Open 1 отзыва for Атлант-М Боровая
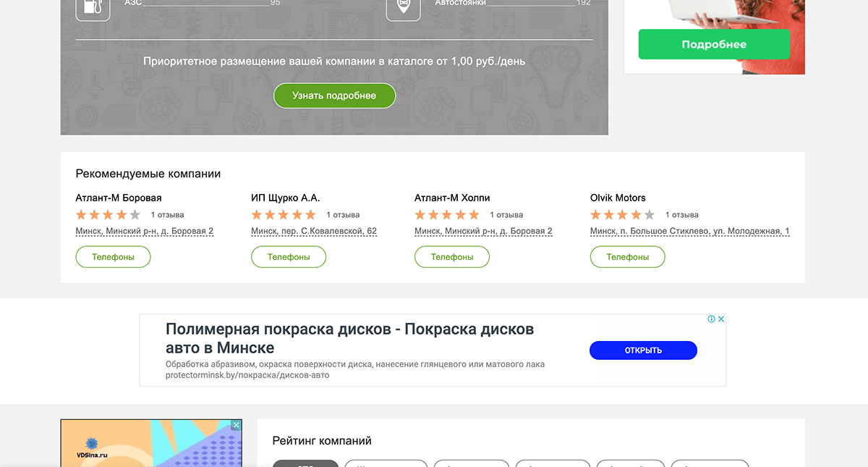Viewport: 868px width, 467px height. pos(167,215)
